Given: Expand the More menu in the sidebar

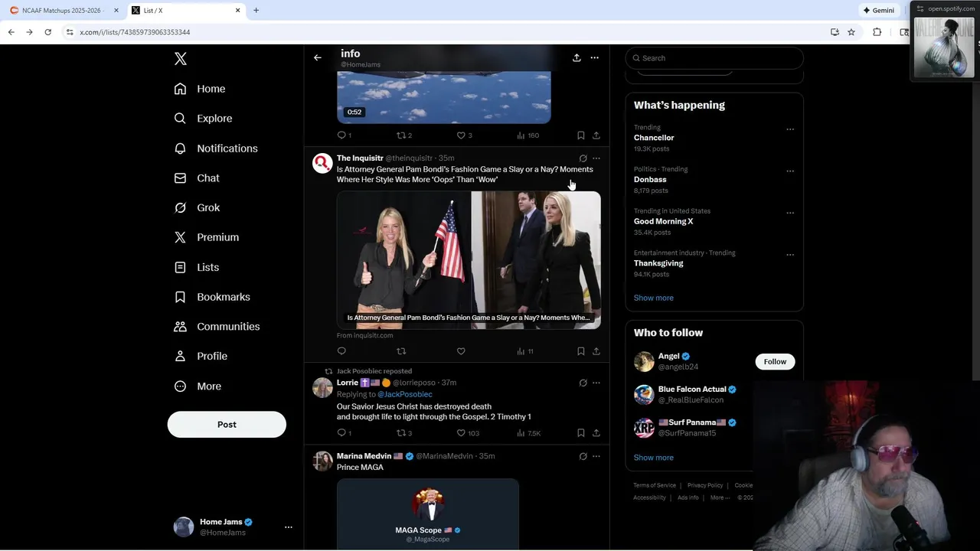Looking at the screenshot, I should [198, 386].
